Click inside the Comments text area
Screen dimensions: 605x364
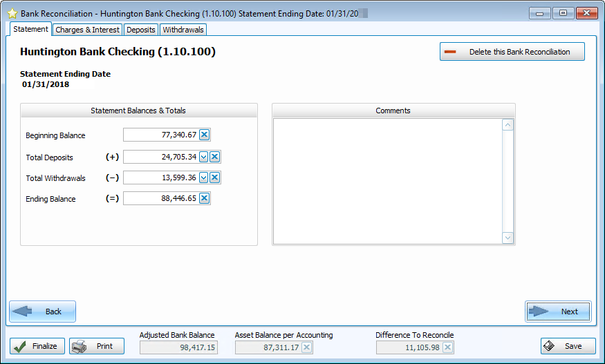387,181
